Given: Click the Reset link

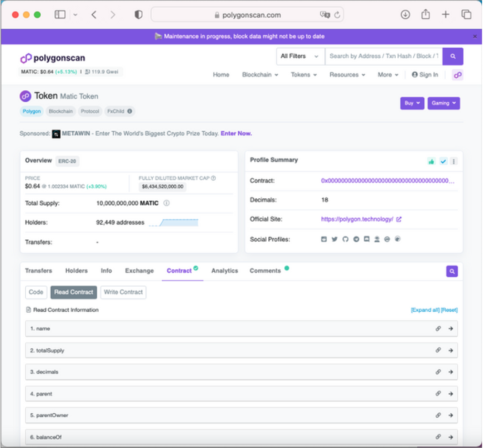Looking at the screenshot, I should click(449, 310).
